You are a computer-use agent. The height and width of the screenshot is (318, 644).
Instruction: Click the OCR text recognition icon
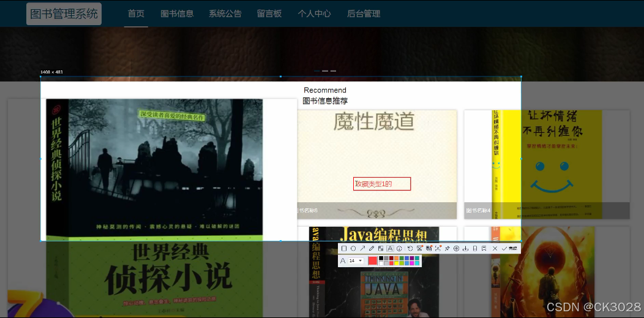(438, 248)
